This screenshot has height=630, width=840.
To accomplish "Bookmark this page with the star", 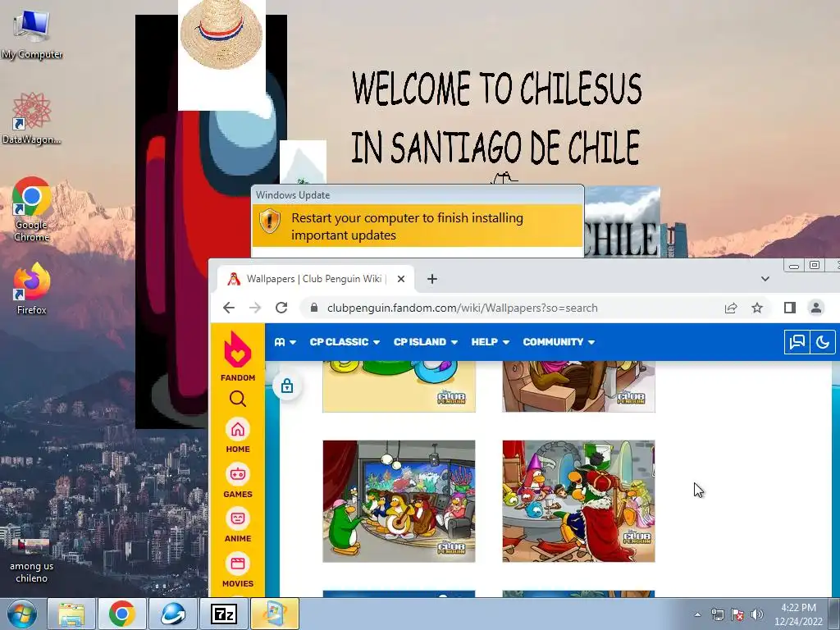I will (x=757, y=308).
